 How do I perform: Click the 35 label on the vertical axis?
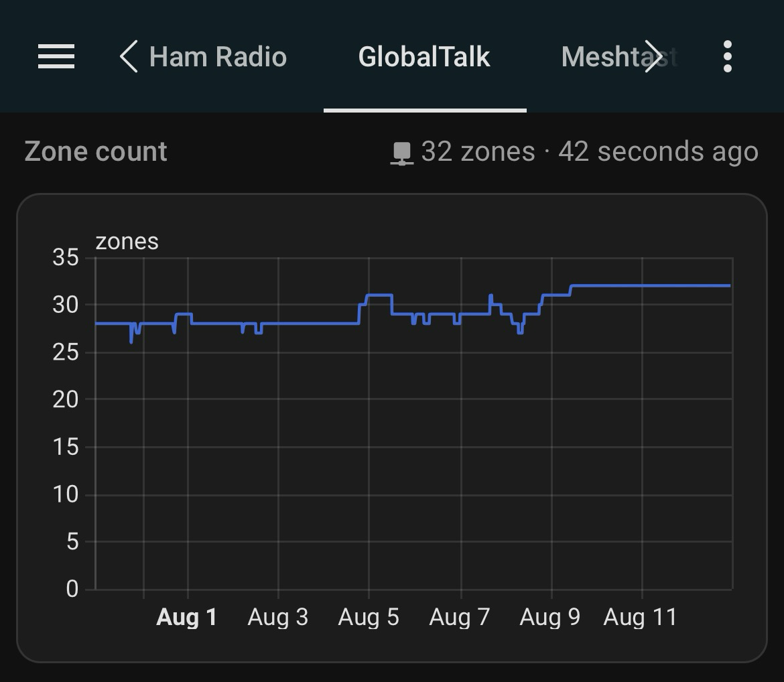[x=66, y=257]
